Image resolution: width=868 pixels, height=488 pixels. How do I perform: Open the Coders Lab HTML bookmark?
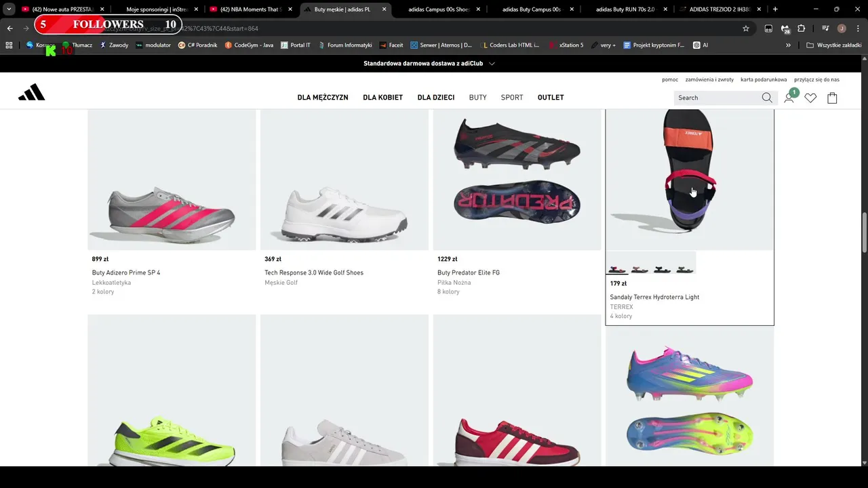click(x=509, y=45)
